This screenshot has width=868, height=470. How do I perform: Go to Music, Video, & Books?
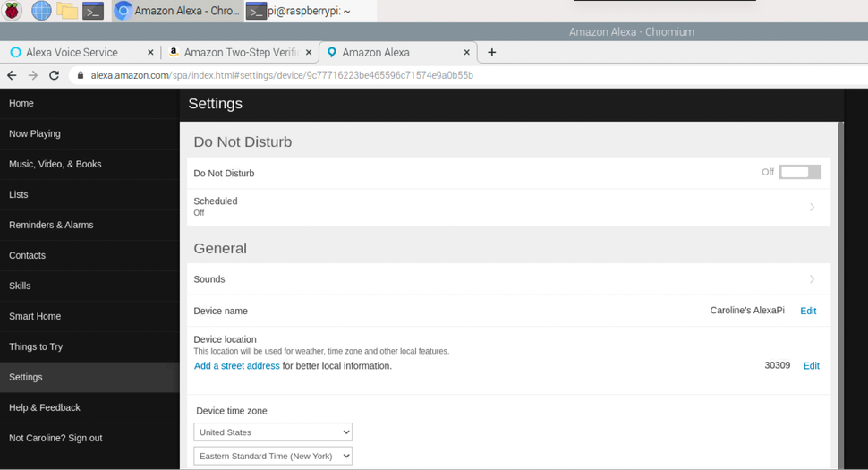coord(55,164)
